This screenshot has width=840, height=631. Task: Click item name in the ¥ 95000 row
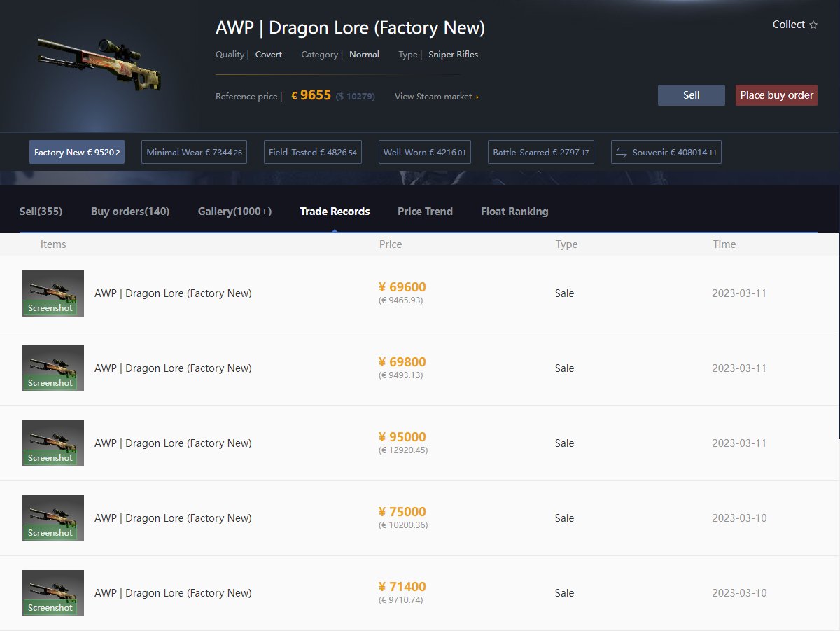pyautogui.click(x=173, y=443)
